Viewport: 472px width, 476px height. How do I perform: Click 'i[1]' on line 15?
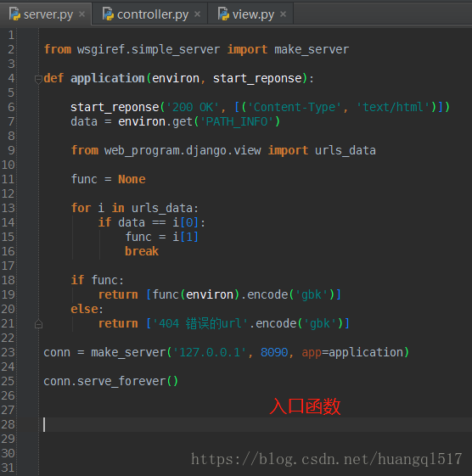[x=185, y=237]
